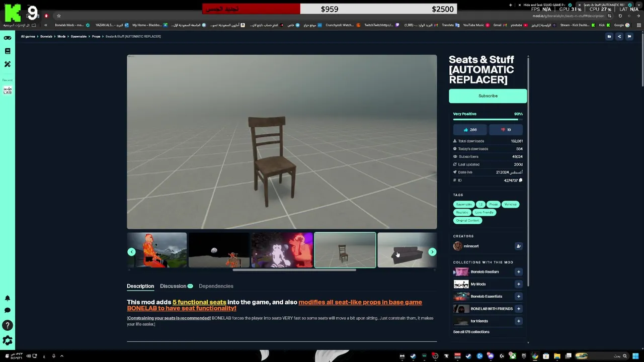
Task: Add mod to BONELAB WITH FRIENDS collection
Action: 518,309
